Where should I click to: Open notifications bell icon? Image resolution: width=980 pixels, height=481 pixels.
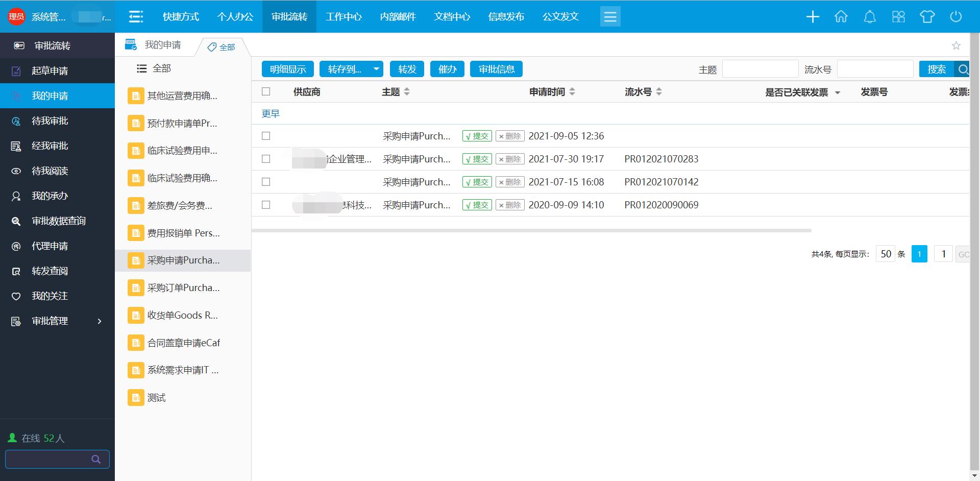[870, 17]
